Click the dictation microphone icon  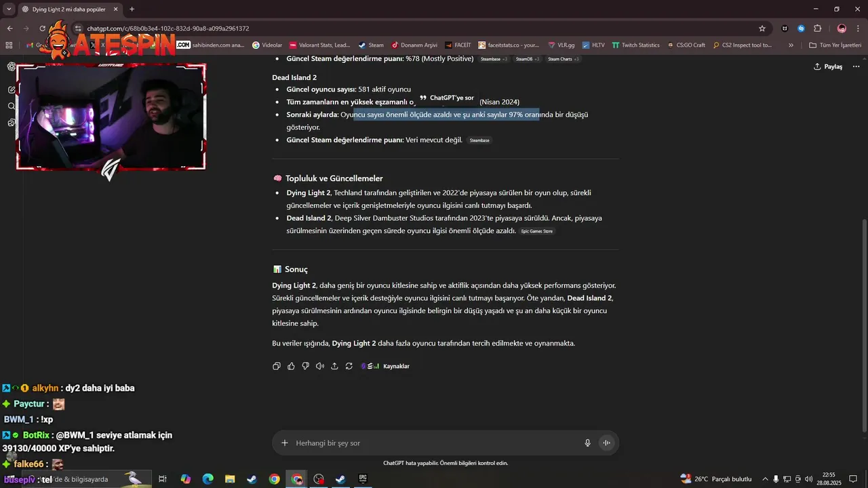pyautogui.click(x=588, y=443)
